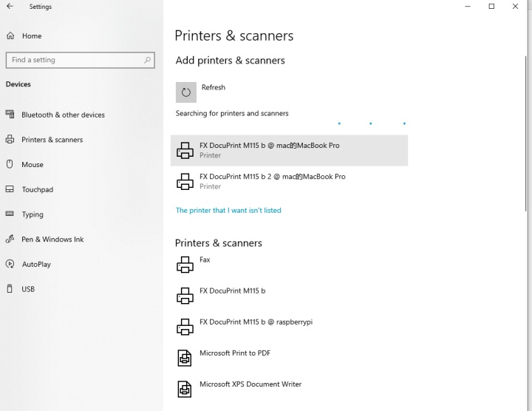Open Bluetooth & other devices
532x411 pixels.
[63, 115]
